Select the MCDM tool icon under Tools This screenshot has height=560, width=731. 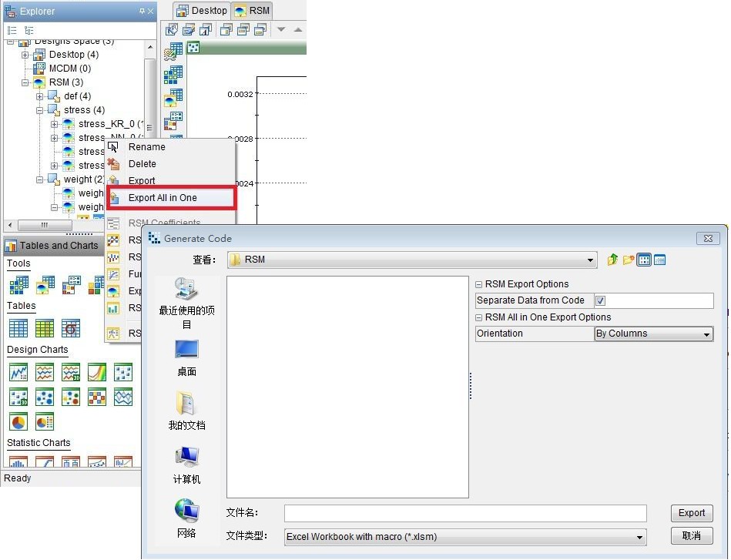point(72,285)
